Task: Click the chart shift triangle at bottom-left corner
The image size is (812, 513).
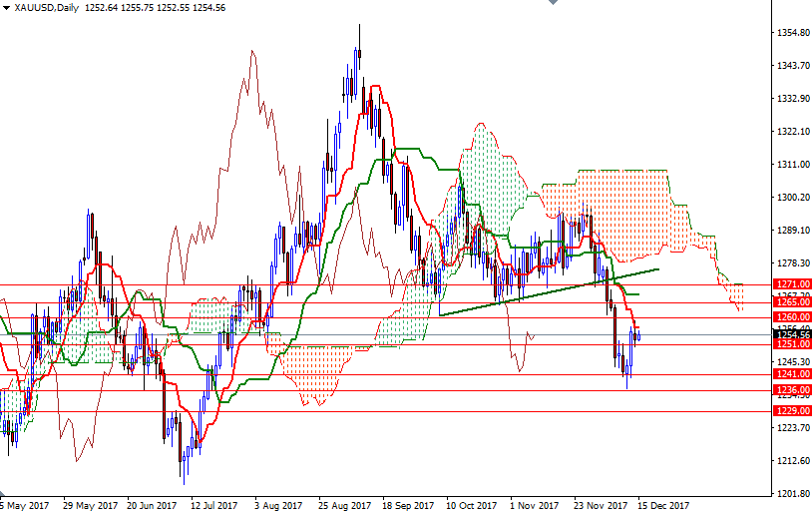Action: [4, 495]
